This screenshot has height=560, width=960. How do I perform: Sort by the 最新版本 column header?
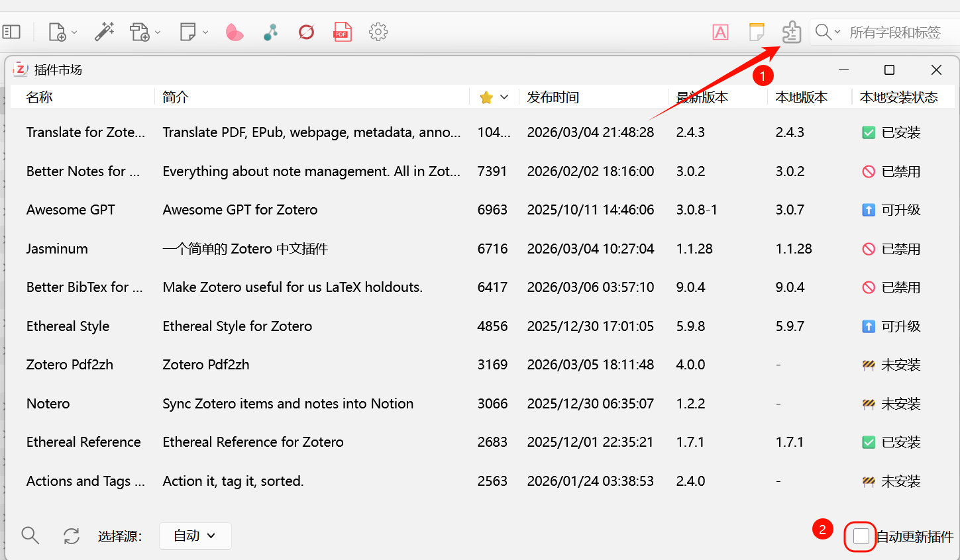click(702, 97)
